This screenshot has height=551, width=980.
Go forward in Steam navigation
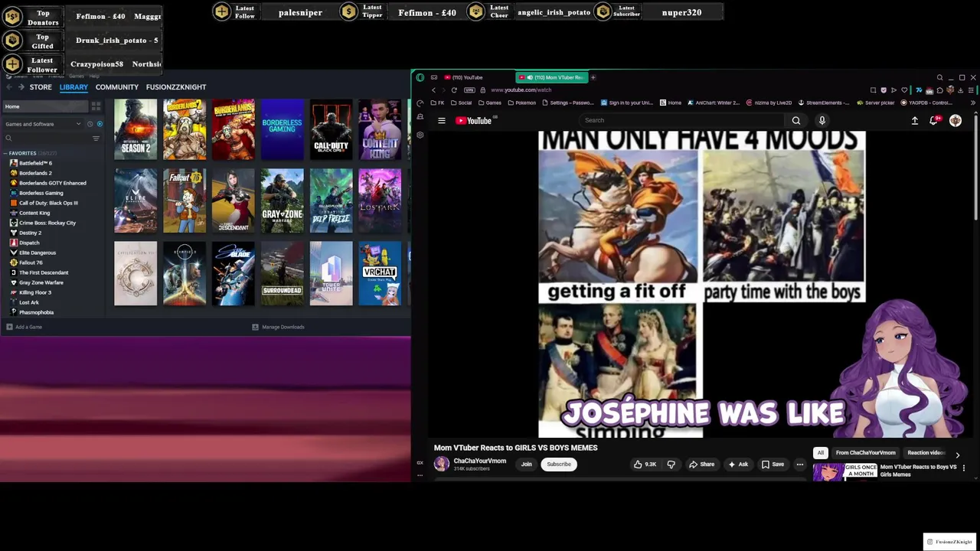click(x=20, y=87)
